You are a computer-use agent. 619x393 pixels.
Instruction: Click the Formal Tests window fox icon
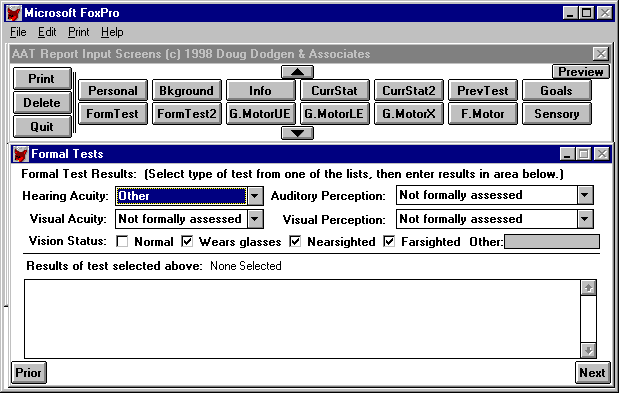coord(20,154)
